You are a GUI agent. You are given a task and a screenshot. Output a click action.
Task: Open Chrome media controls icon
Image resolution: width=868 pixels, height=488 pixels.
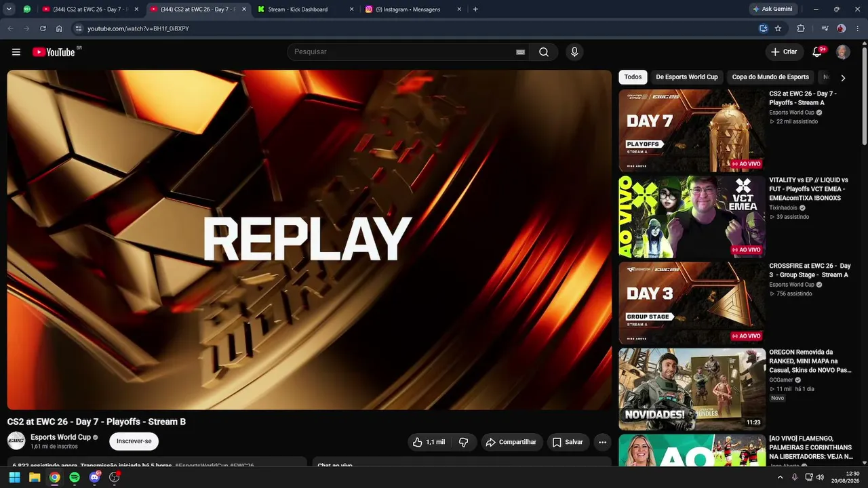[825, 28]
